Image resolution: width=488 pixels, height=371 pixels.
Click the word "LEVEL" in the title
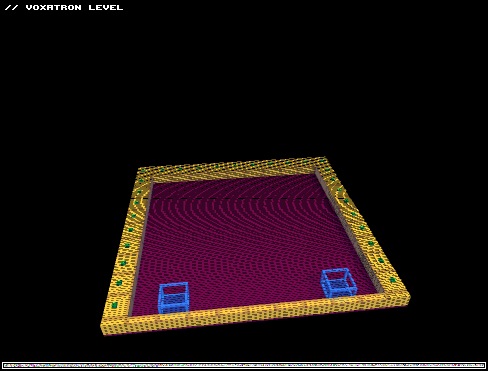pos(106,7)
